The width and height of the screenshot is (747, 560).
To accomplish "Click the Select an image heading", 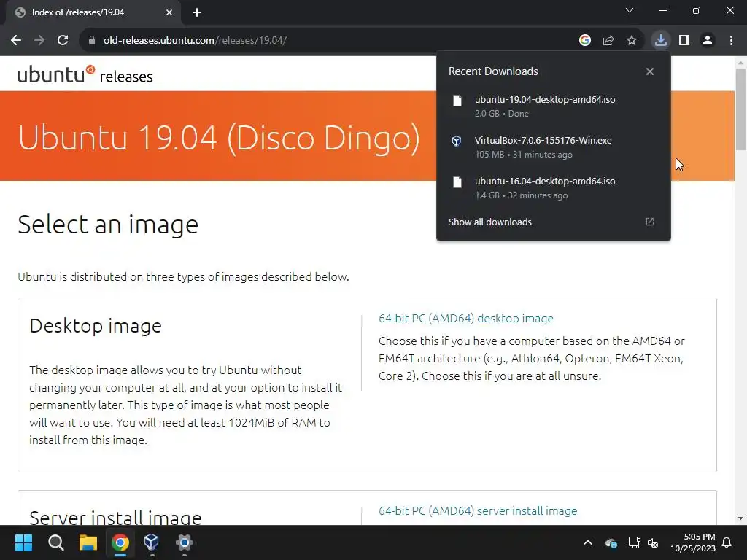I will coord(108,225).
